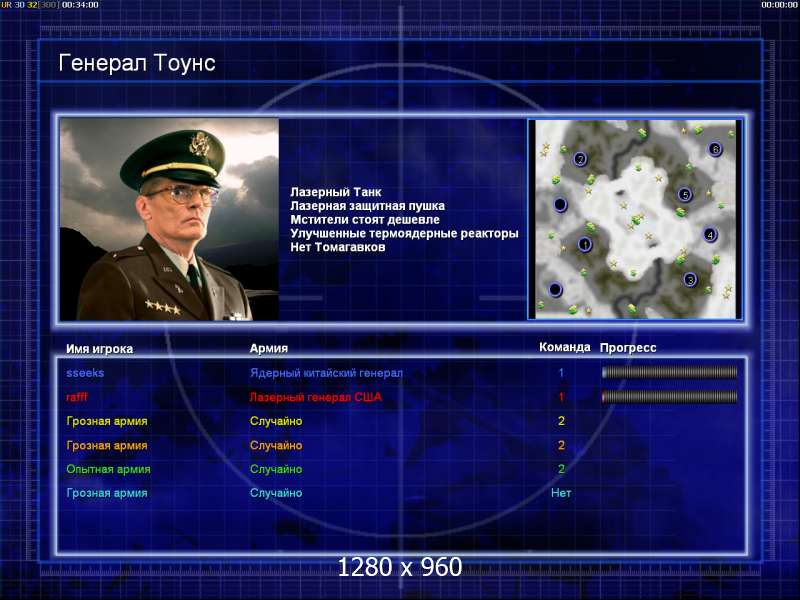Click the upper unnumbered black minimap marker
The height and width of the screenshot is (600, 800).
coord(560,204)
